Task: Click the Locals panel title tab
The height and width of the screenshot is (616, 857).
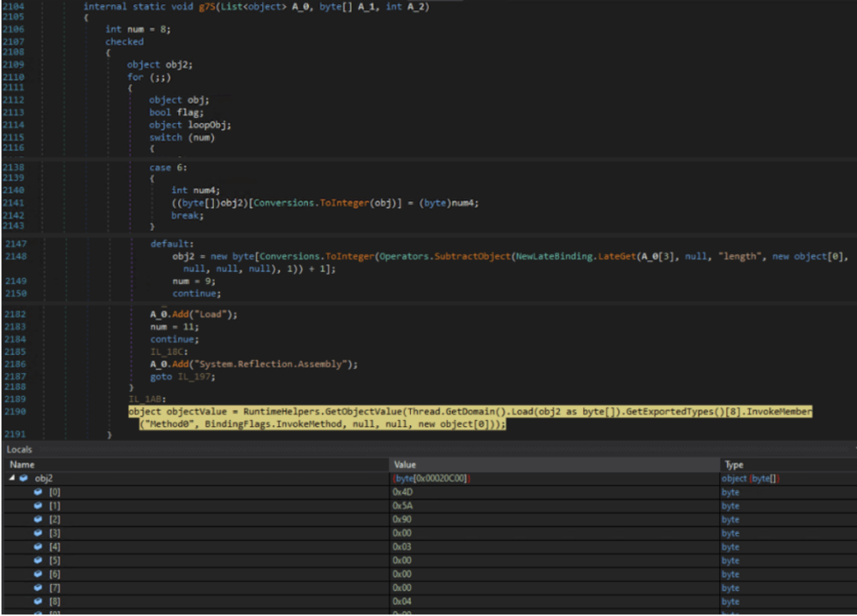Action: (x=20, y=449)
